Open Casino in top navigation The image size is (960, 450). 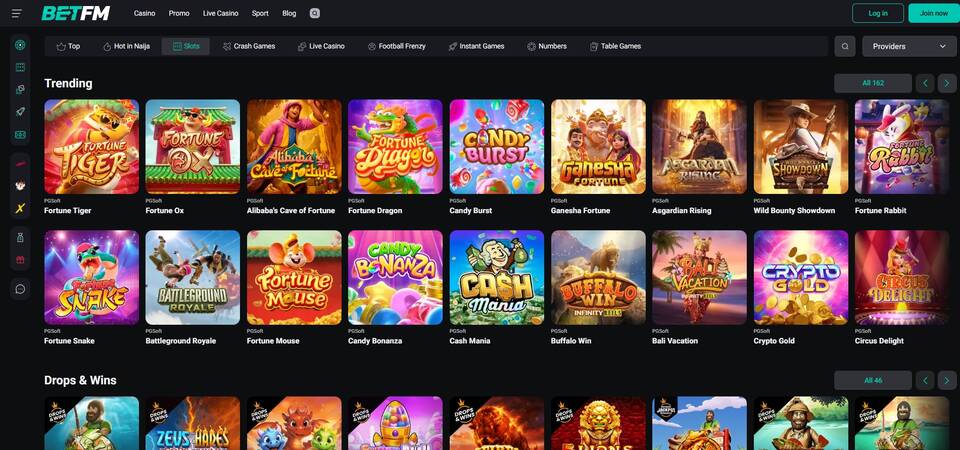144,13
